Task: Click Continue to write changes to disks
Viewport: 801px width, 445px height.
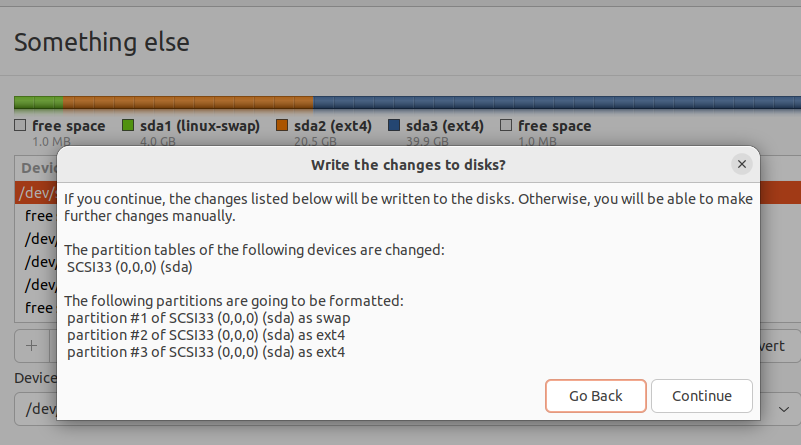Action: pos(701,396)
